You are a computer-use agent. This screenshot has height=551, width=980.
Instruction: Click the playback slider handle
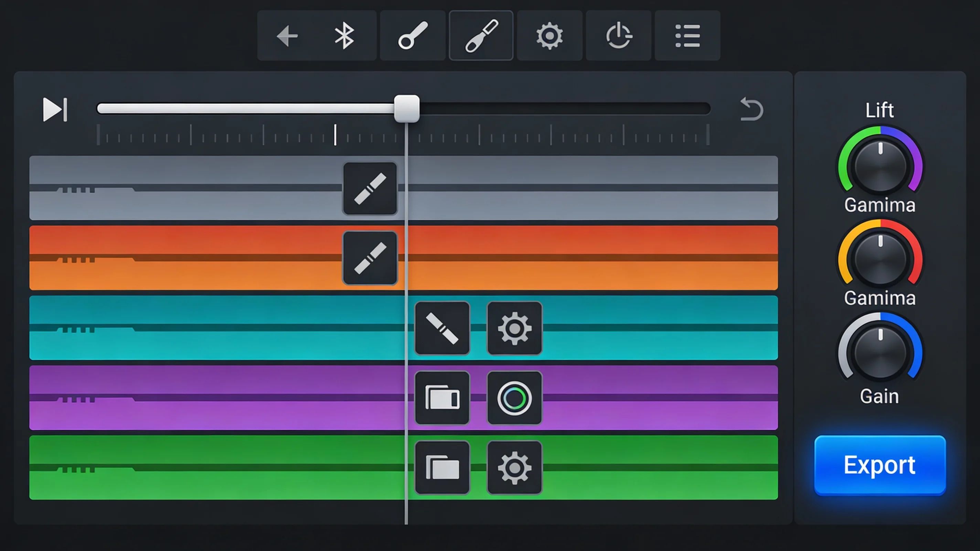click(x=407, y=108)
